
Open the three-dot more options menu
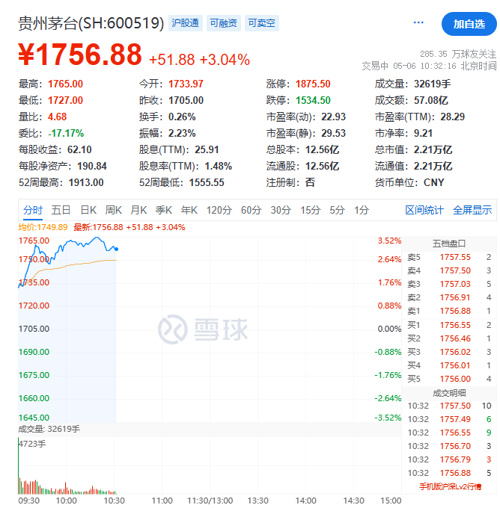[x=418, y=23]
